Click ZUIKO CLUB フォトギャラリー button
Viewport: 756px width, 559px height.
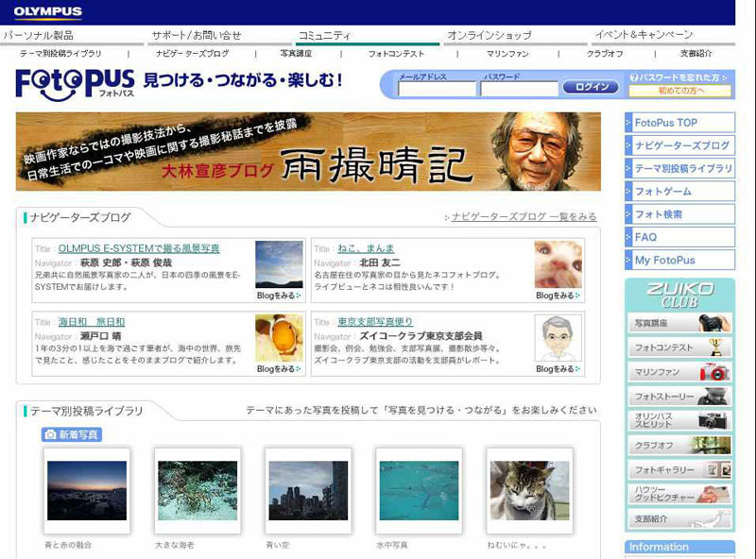coord(679,470)
